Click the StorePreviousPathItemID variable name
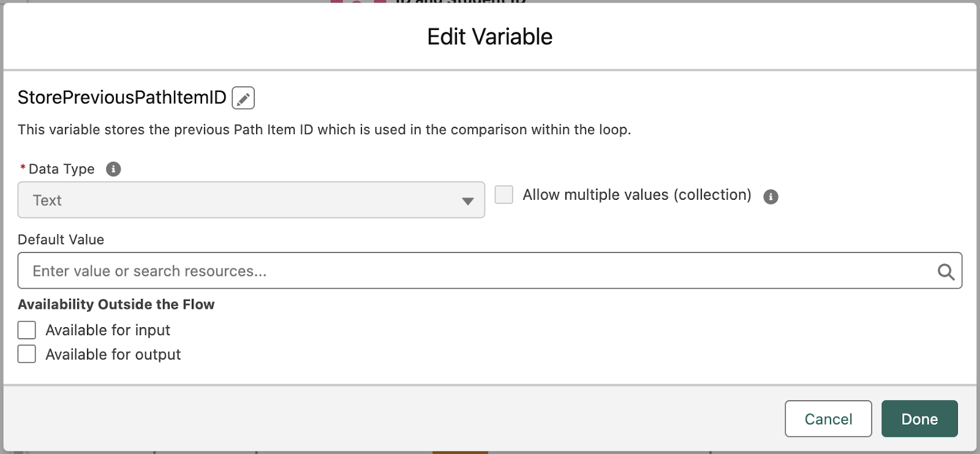The height and width of the screenshot is (454, 980). pos(122,97)
